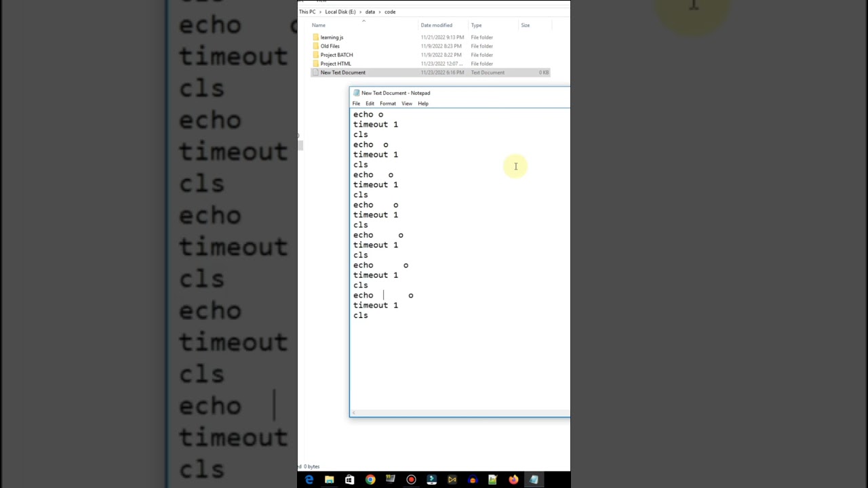Viewport: 868px width, 488px height.
Task: Open the Edit menu in Notepad
Action: click(x=370, y=104)
